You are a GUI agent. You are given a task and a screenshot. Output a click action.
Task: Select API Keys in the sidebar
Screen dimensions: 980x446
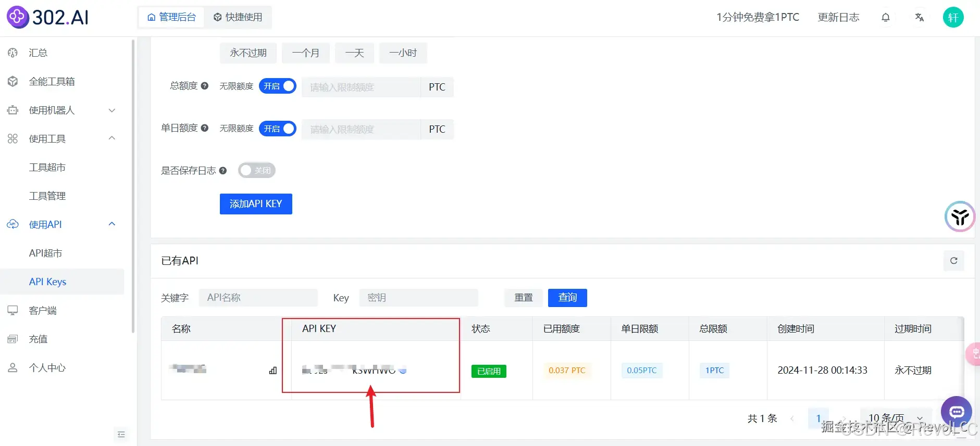point(62,282)
